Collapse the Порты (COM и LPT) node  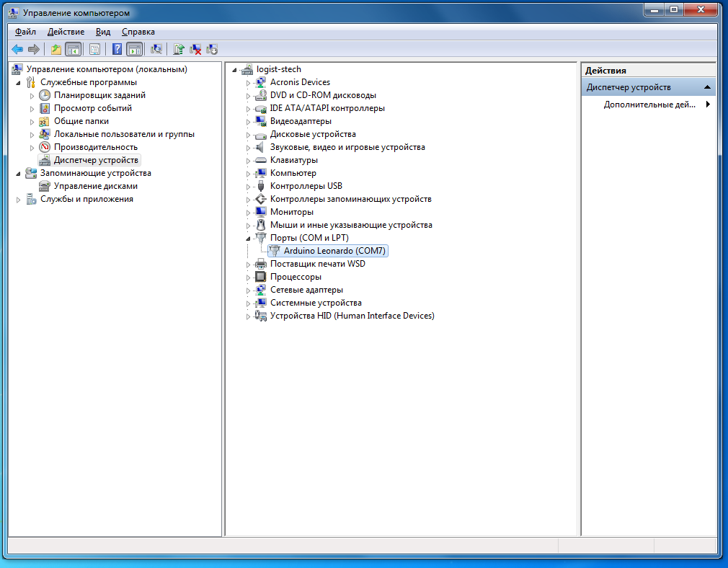point(249,238)
